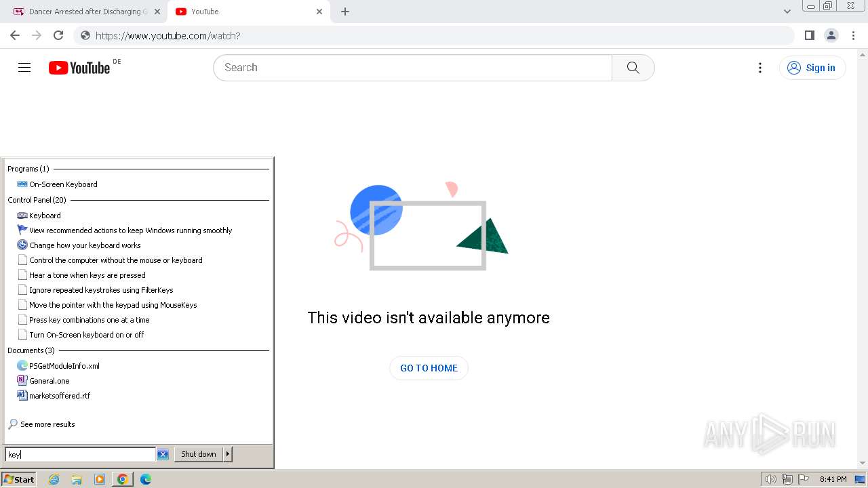Click the Sign in button
868x488 pixels.
point(812,68)
